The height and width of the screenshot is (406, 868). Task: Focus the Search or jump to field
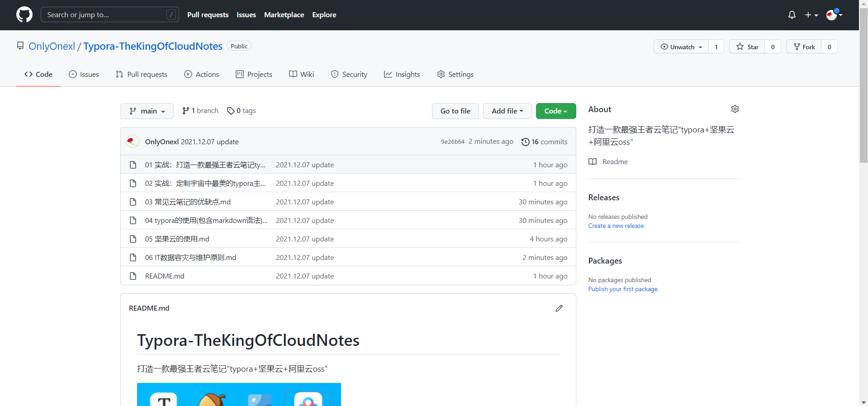(x=110, y=14)
